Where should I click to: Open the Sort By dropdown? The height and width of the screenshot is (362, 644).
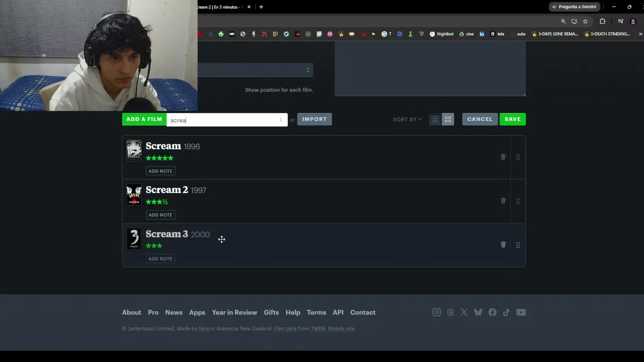coord(407,119)
